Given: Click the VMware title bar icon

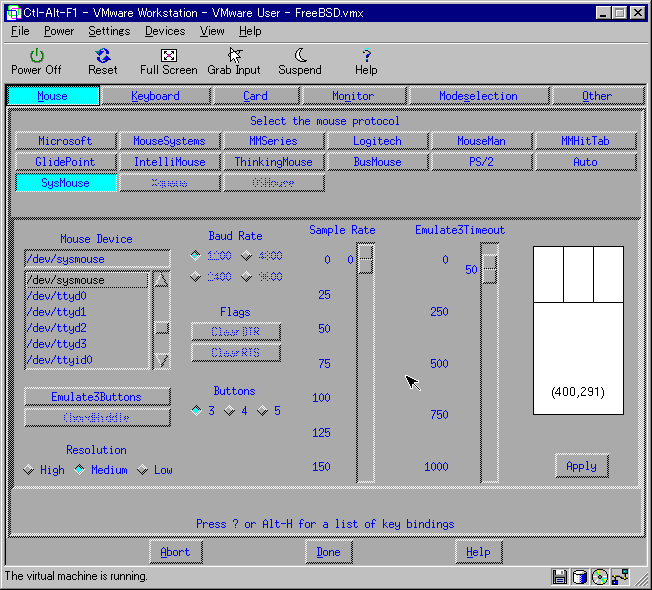Looking at the screenshot, I should click(14, 13).
